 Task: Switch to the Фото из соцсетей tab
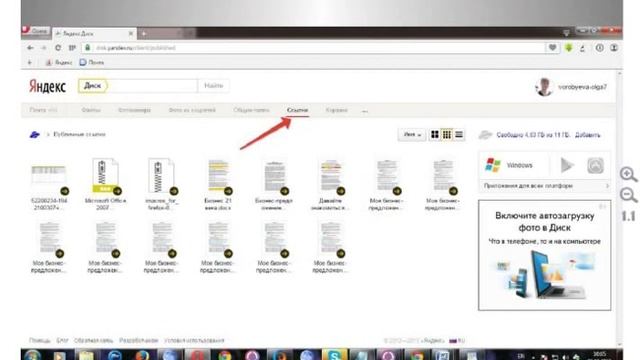pyautogui.click(x=192, y=110)
